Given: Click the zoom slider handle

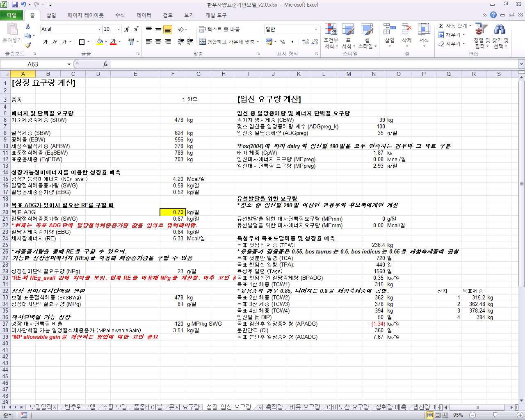Looking at the screenshot, I should [494, 415].
